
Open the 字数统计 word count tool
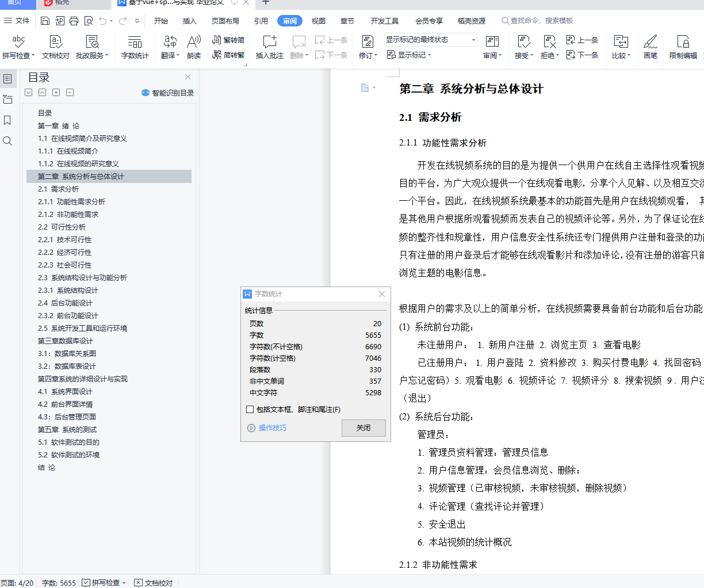[x=135, y=46]
